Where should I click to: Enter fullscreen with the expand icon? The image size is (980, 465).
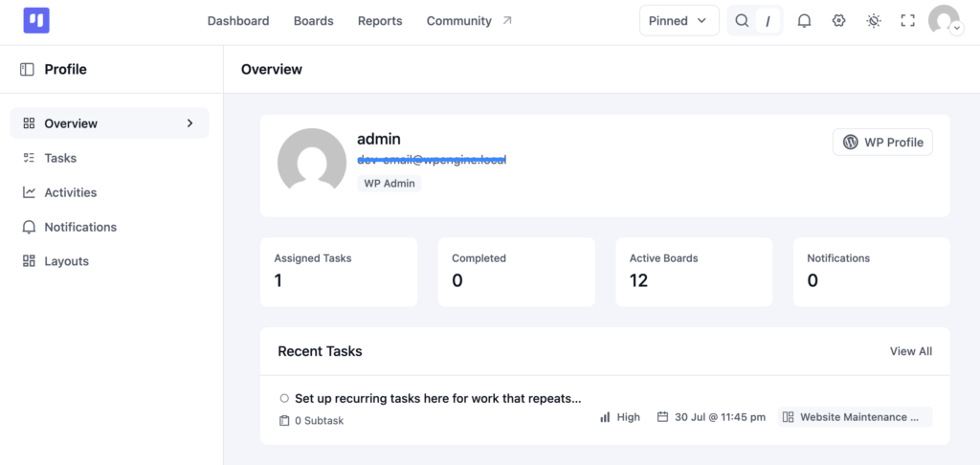(907, 21)
